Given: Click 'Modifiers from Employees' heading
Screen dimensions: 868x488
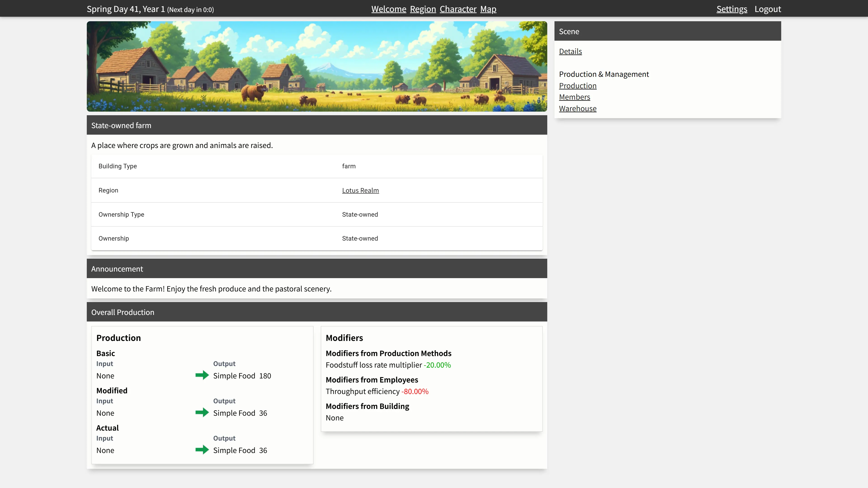Looking at the screenshot, I should [x=372, y=380].
